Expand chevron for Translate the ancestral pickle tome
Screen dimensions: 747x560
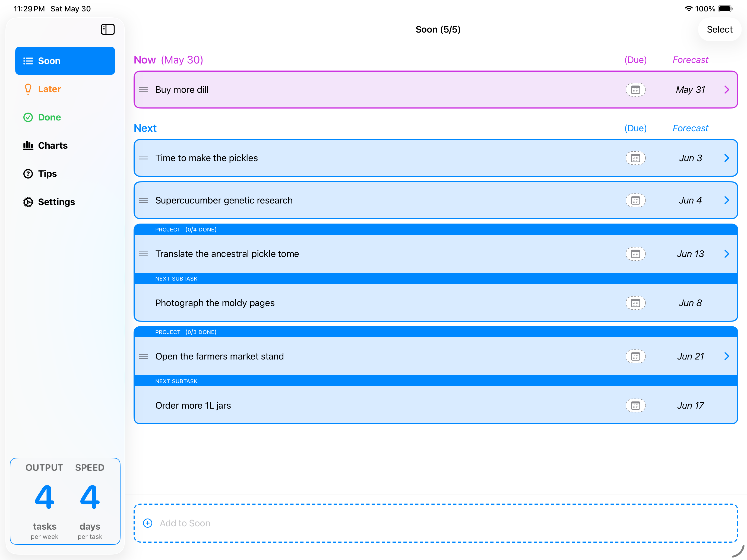click(727, 254)
